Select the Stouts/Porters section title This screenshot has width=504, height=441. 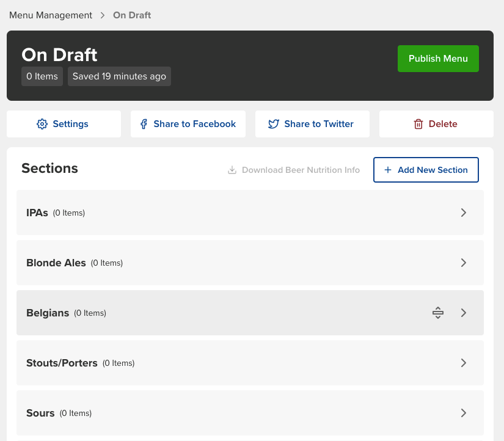pos(62,363)
